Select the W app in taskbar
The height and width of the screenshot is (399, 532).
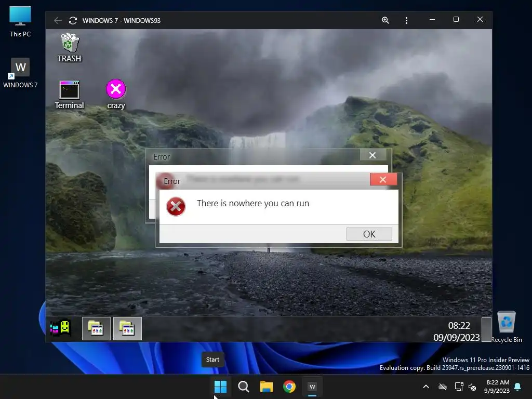[x=312, y=387]
